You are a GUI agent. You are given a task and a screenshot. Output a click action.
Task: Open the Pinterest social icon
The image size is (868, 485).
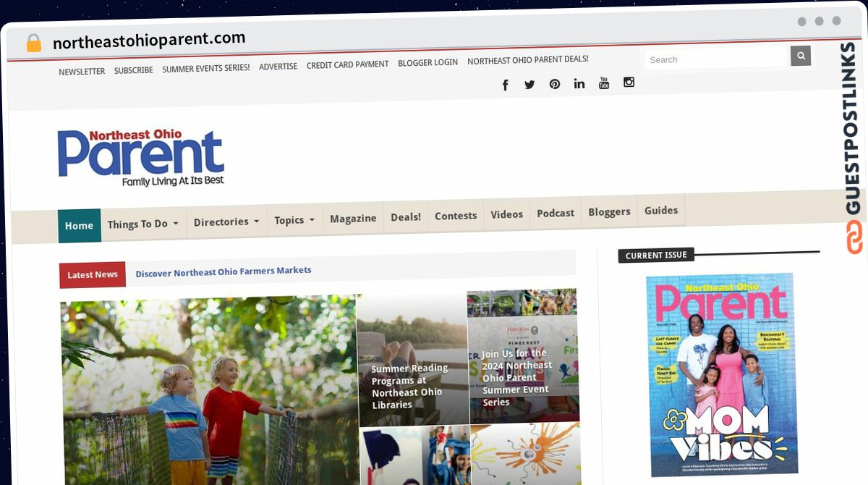coord(555,84)
